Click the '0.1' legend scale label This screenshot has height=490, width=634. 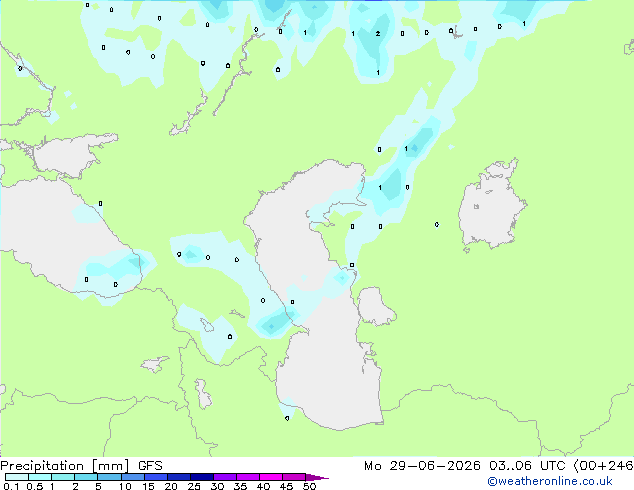(11, 486)
